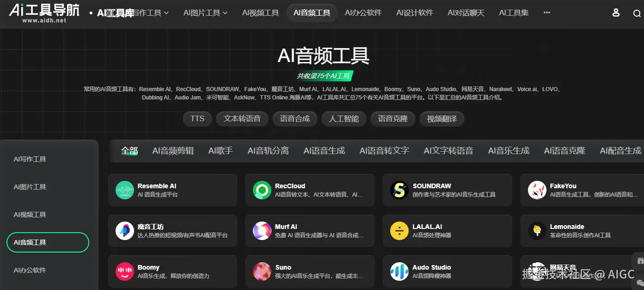This screenshot has width=644, height=290.
Task: Switch to the AI音乐生成 tab
Action: 509,151
